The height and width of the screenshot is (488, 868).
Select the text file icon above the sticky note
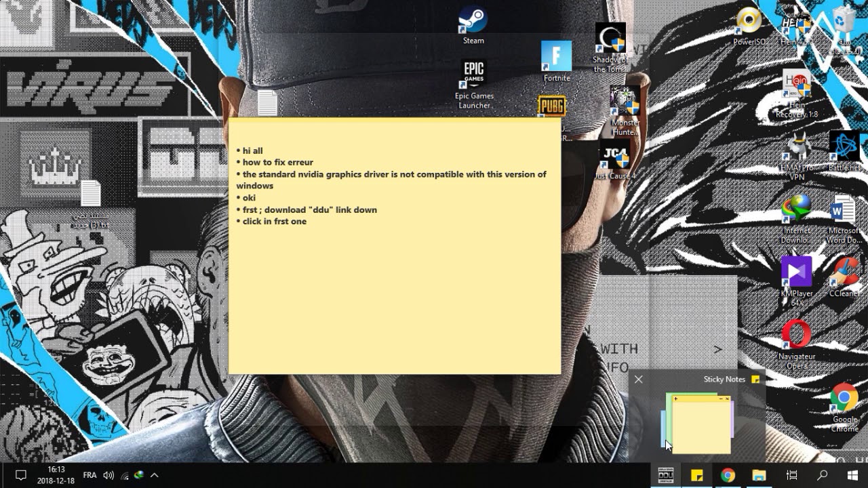coord(267,103)
